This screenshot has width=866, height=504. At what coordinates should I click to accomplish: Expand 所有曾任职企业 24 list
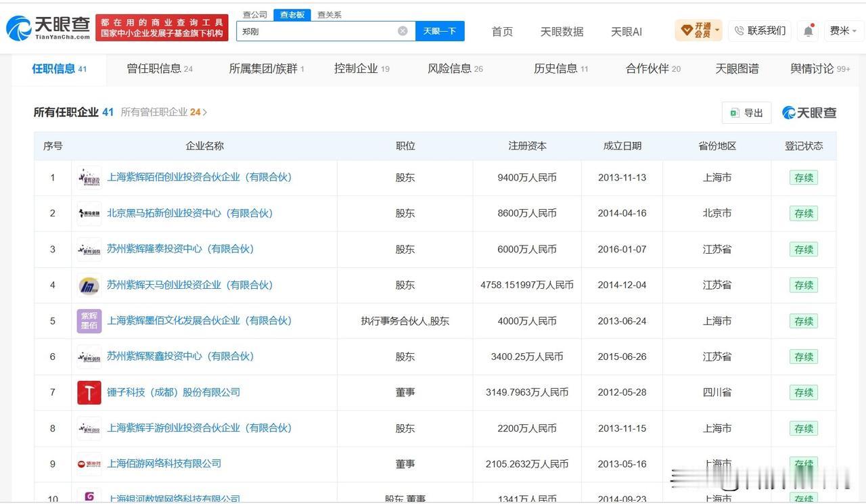coord(164,112)
